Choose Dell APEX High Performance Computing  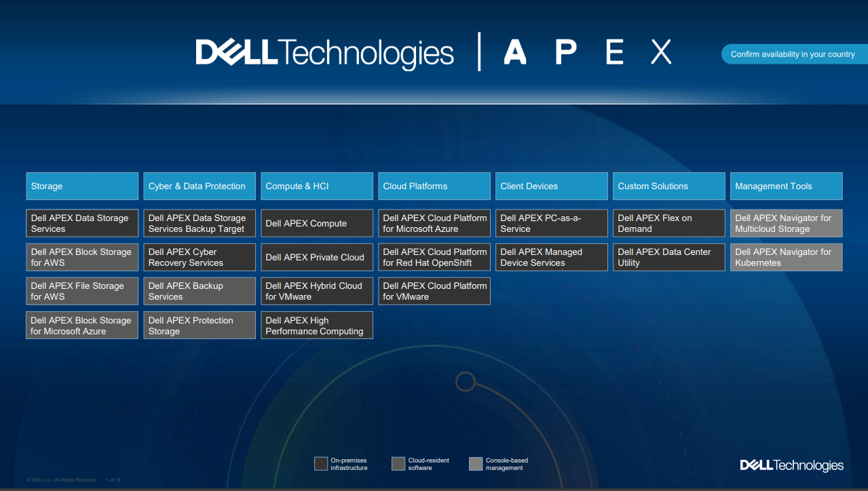click(317, 326)
